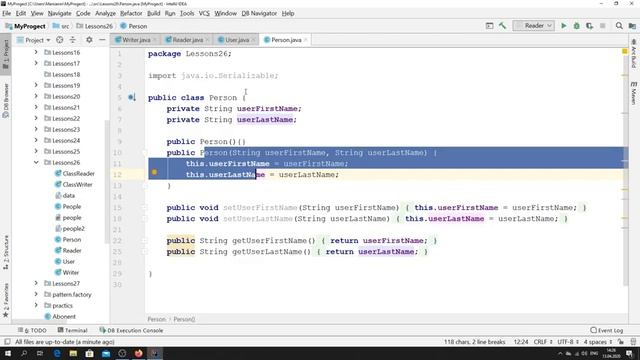The width and height of the screenshot is (640, 360).
Task: Expand the pattern.factory folder
Action: pyautogui.click(x=36, y=294)
